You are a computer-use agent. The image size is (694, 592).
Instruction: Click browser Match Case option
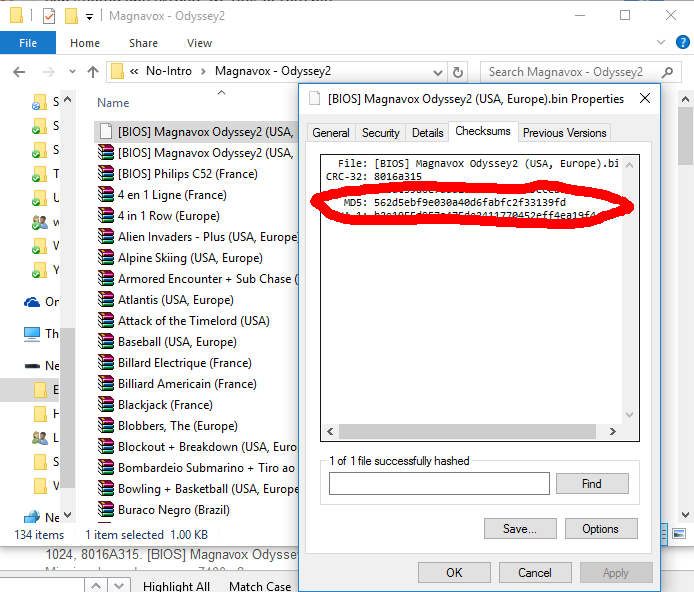tap(260, 586)
